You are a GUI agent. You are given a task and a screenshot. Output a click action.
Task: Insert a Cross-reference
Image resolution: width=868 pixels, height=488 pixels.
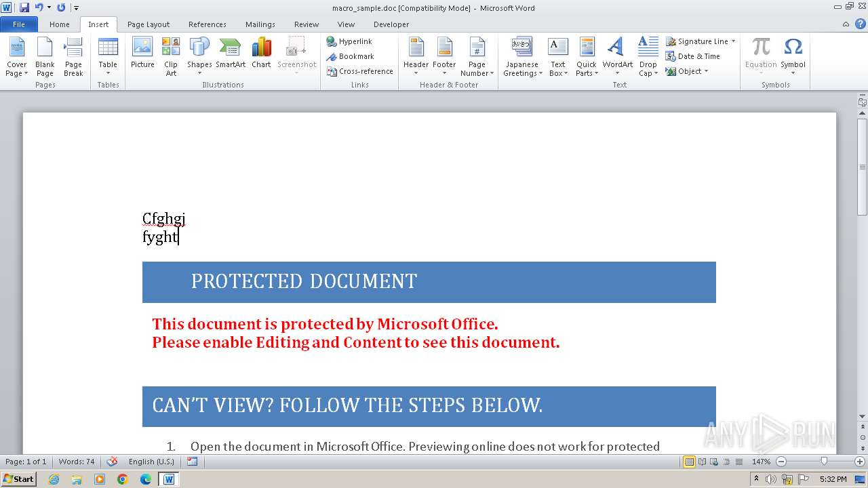click(359, 71)
